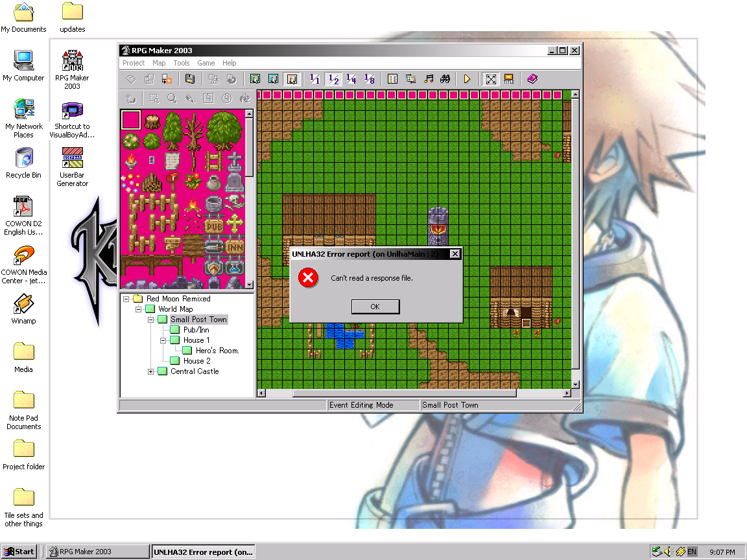Select the magnifier Zoom tool
This screenshot has width=747, height=560.
click(x=172, y=99)
